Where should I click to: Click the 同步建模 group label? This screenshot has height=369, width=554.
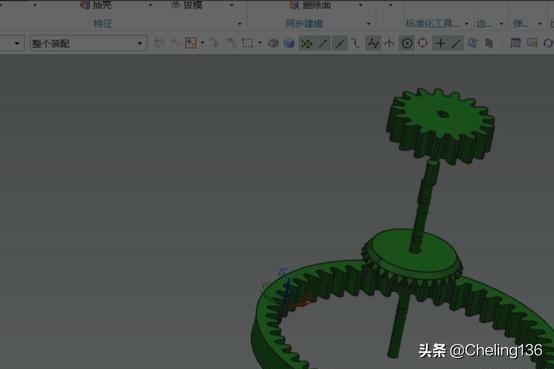coord(304,24)
